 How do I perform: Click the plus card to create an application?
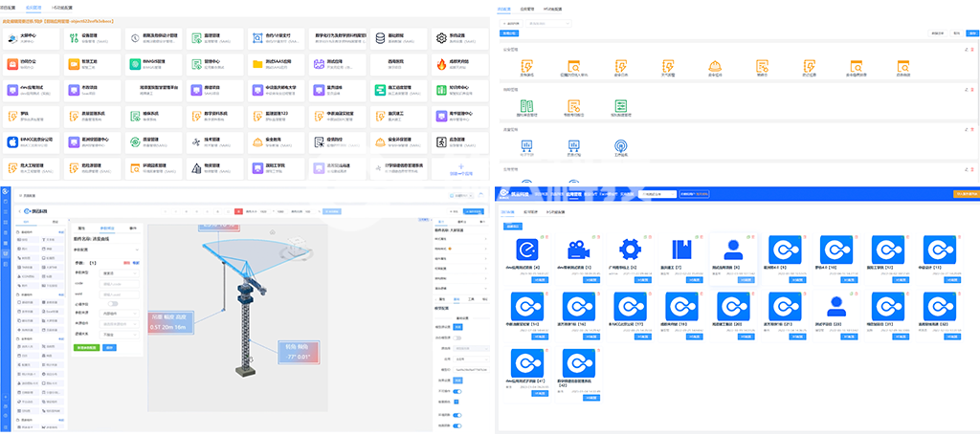click(459, 168)
